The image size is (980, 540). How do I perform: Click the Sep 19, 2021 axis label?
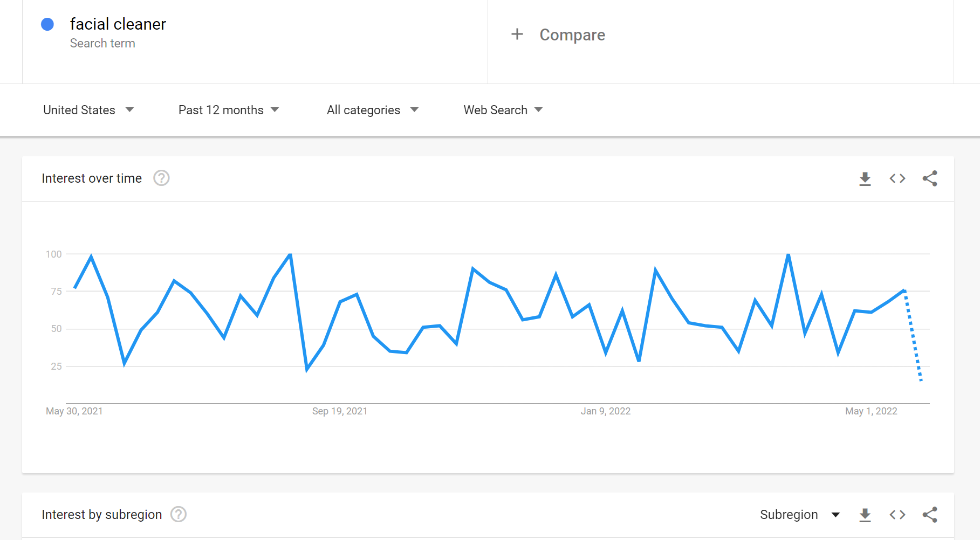pos(340,411)
